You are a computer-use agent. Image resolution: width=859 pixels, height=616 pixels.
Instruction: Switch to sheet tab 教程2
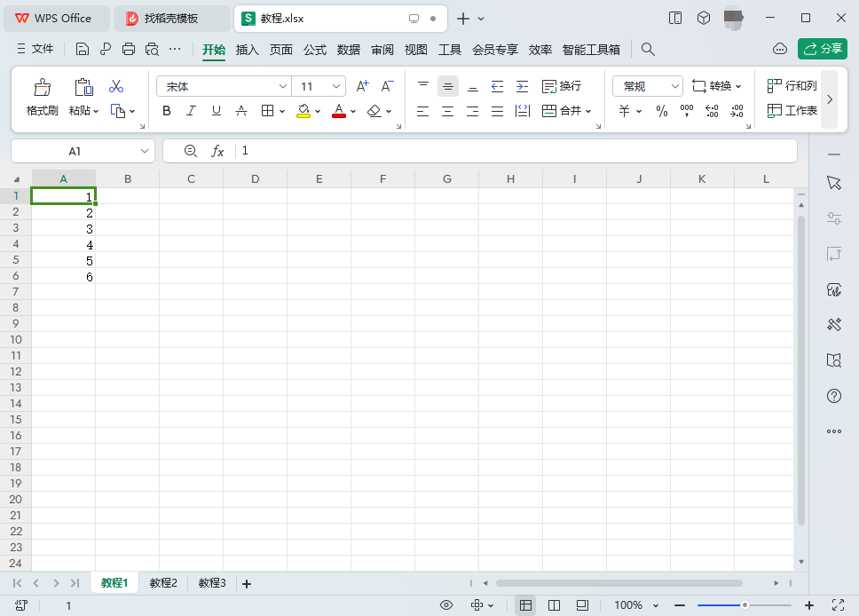click(x=163, y=583)
